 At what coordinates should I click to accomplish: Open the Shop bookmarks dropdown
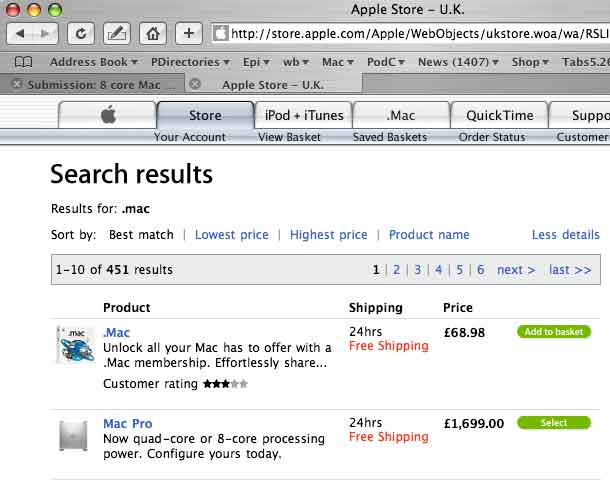(529, 62)
